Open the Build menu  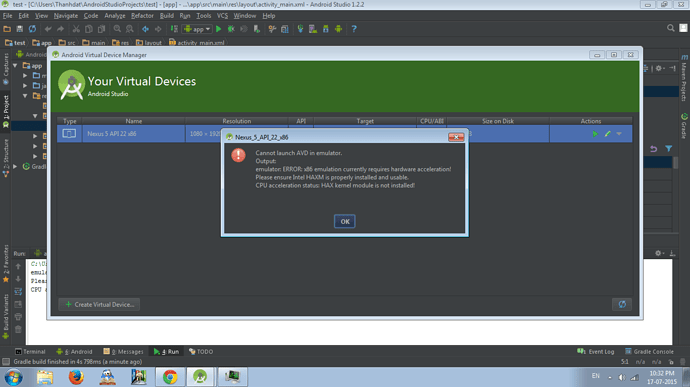point(166,16)
